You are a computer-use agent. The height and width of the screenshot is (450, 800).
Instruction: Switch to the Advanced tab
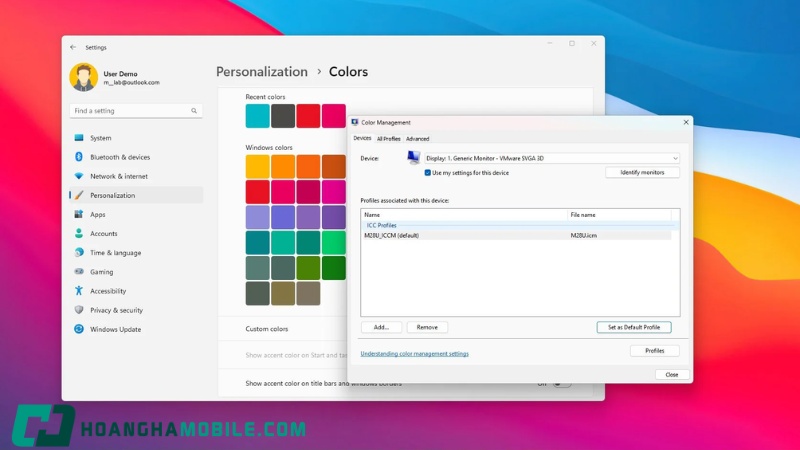[x=417, y=139]
